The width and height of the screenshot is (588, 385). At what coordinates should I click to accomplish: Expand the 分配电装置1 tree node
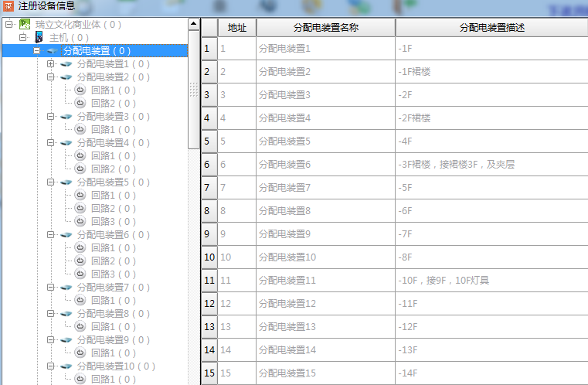tap(51, 64)
